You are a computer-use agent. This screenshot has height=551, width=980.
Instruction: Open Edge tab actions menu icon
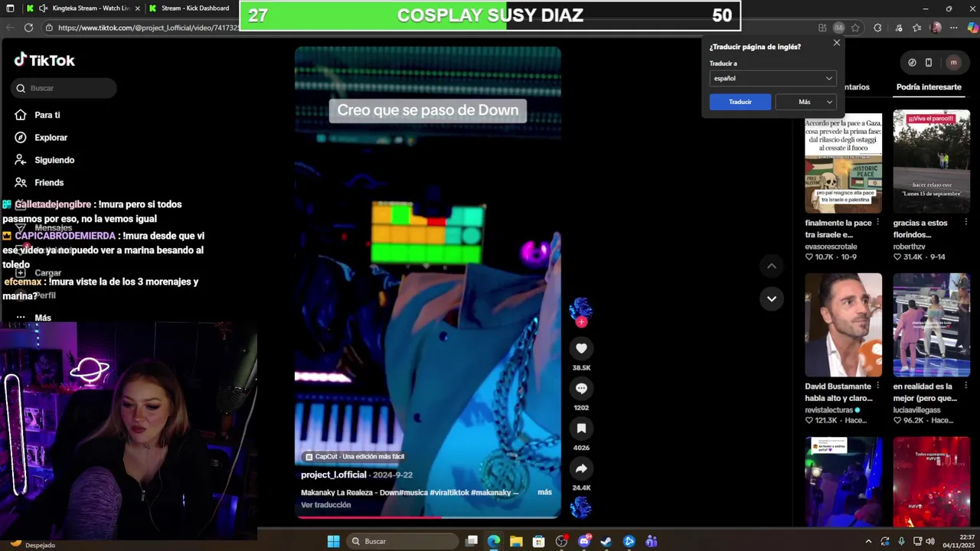pyautogui.click(x=9, y=8)
